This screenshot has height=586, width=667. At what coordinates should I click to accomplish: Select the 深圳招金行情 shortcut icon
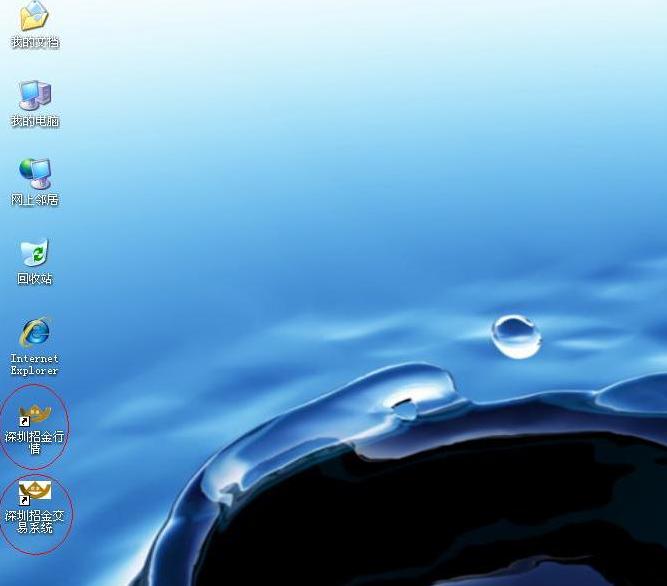[35, 415]
